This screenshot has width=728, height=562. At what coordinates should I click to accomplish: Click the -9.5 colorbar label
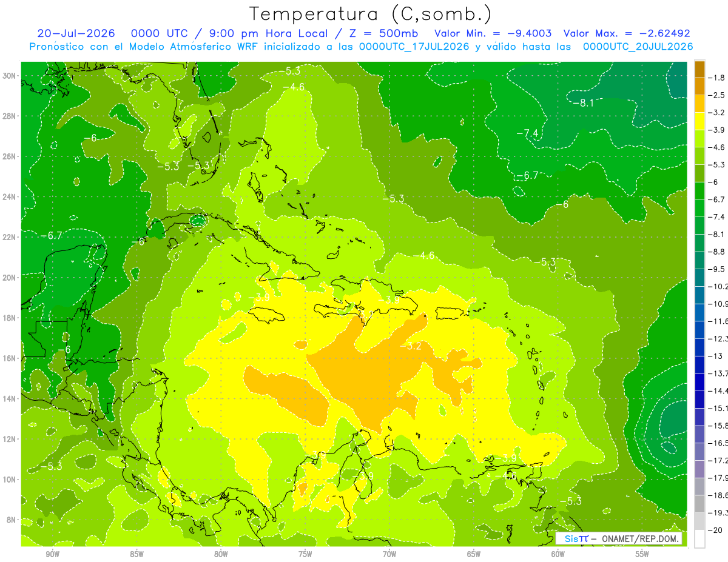click(x=716, y=269)
